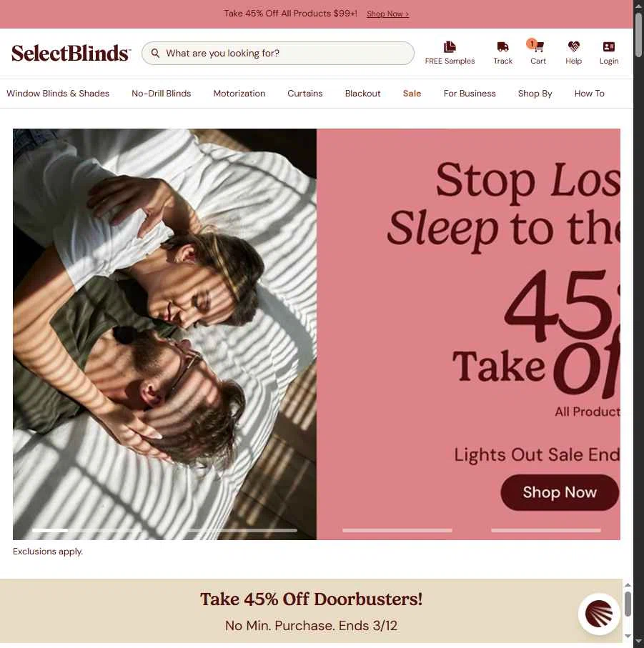The height and width of the screenshot is (648, 644).
Task: Select the Blackout menu item
Action: [x=362, y=94]
